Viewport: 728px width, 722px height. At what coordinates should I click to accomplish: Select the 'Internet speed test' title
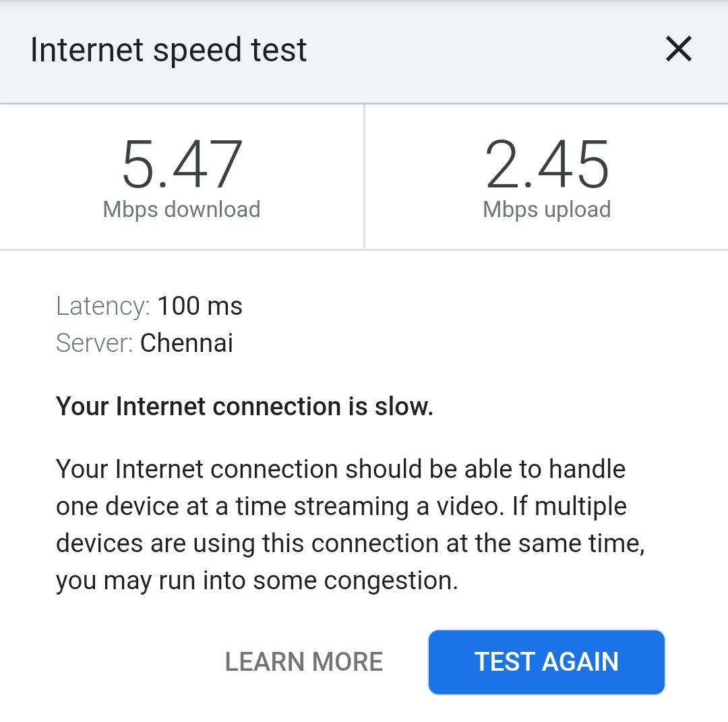(x=169, y=49)
